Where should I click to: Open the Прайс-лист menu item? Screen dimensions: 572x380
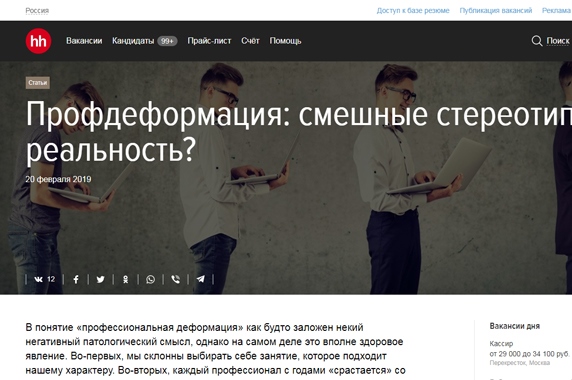click(x=209, y=41)
